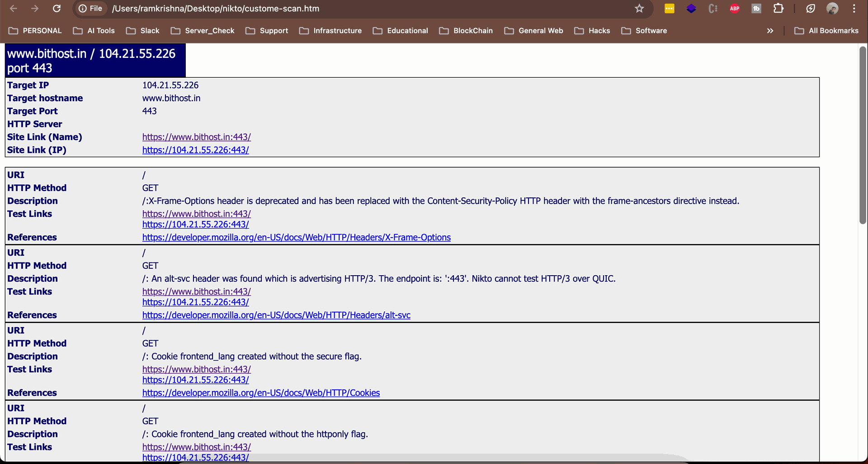Screen dimensions: 868x464
Task: Open hostname test link under X-Frame-Options finding
Action: [197, 214]
